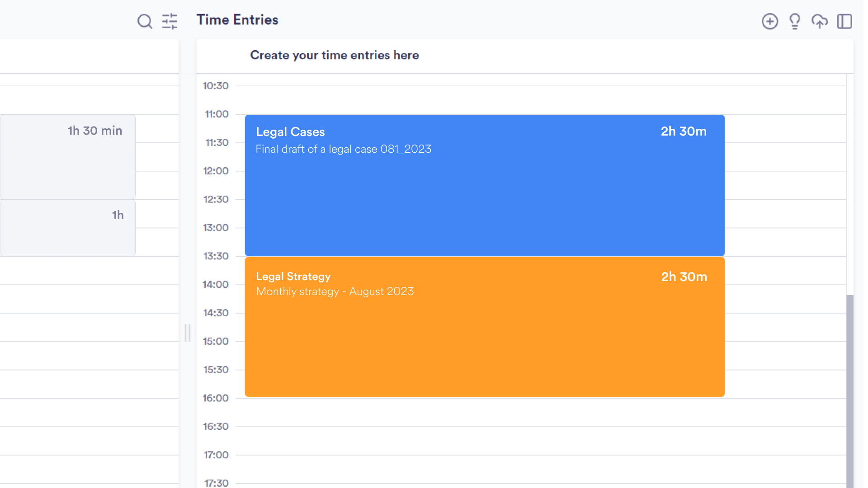The height and width of the screenshot is (488, 868).
Task: Click the 2h 30m duration on Legal Strategy
Action: [684, 277]
